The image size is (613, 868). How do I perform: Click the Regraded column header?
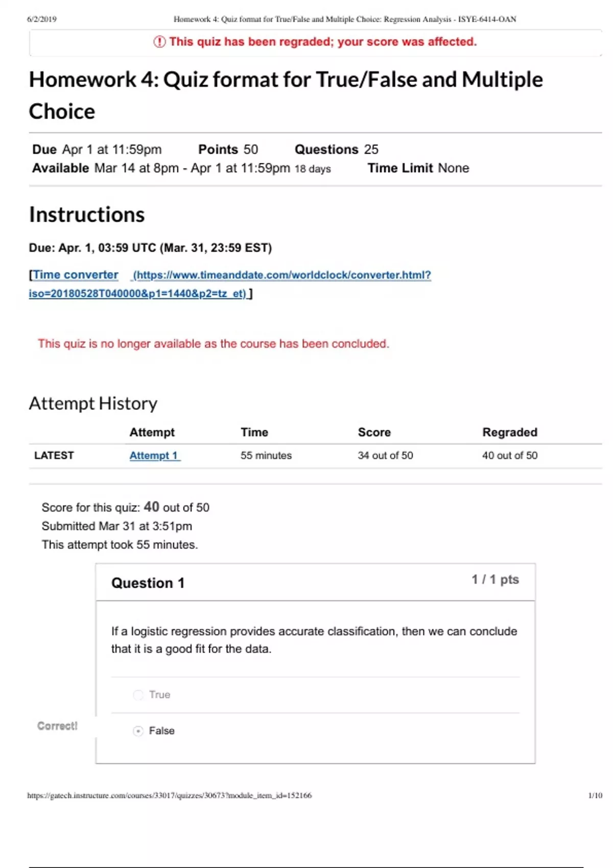coord(509,432)
